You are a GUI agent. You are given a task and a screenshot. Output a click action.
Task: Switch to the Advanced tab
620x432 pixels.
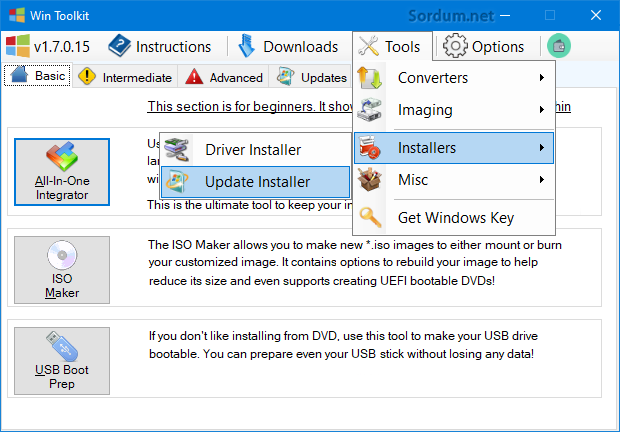[x=223, y=76]
